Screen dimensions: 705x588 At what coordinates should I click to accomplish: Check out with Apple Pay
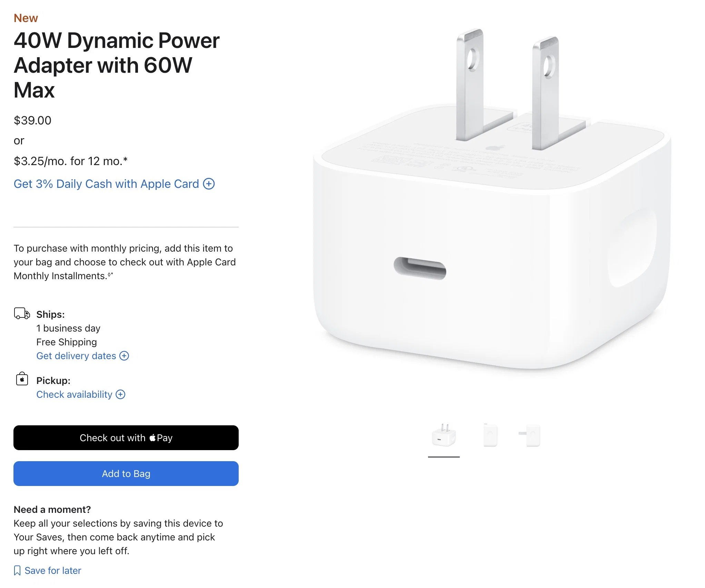tap(126, 438)
